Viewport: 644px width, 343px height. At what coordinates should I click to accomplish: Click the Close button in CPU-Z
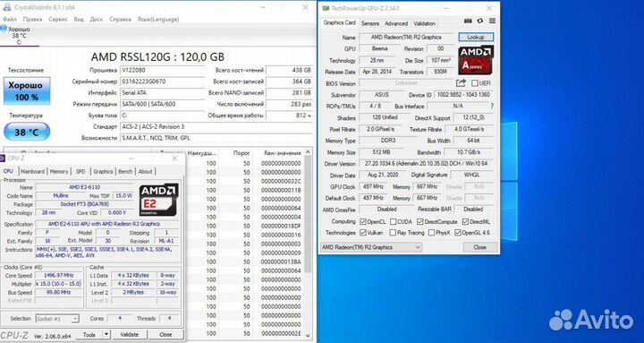[x=165, y=334]
